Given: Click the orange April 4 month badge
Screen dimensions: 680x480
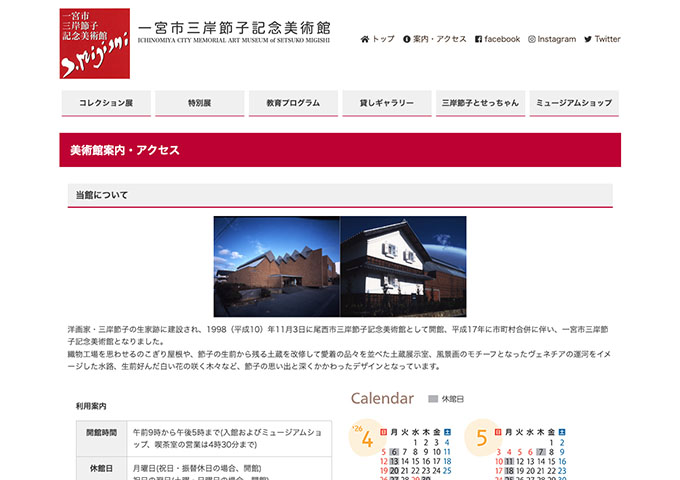Looking at the screenshot, I should (x=365, y=438).
